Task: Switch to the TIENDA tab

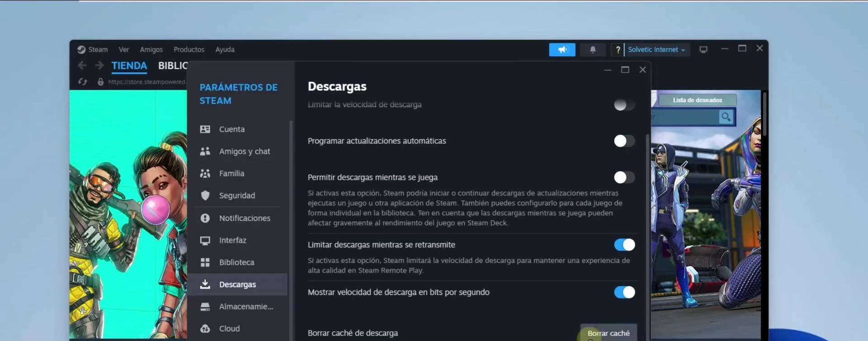Action: click(129, 66)
